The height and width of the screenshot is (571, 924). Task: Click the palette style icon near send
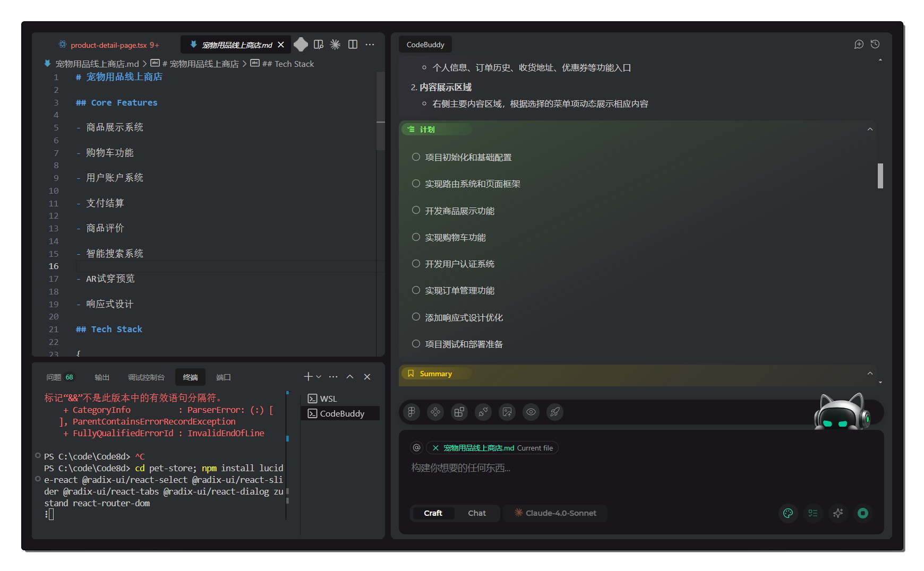[x=788, y=513]
